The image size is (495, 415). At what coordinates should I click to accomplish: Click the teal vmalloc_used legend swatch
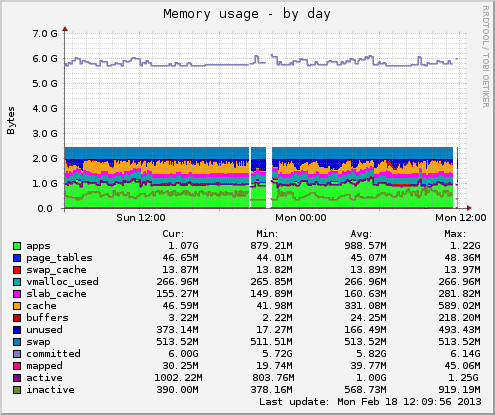coord(17,282)
